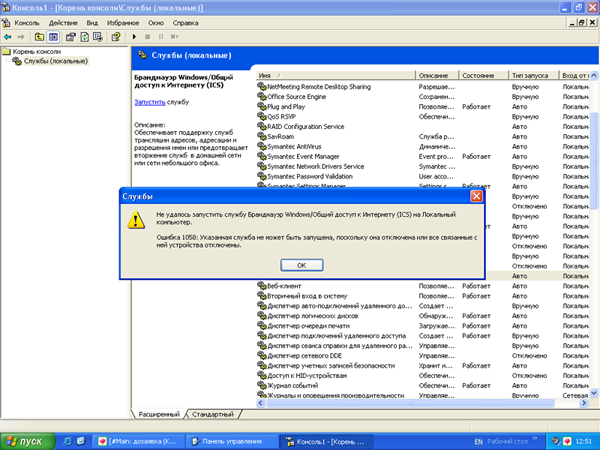Click the Help toolbar icon

point(116,37)
